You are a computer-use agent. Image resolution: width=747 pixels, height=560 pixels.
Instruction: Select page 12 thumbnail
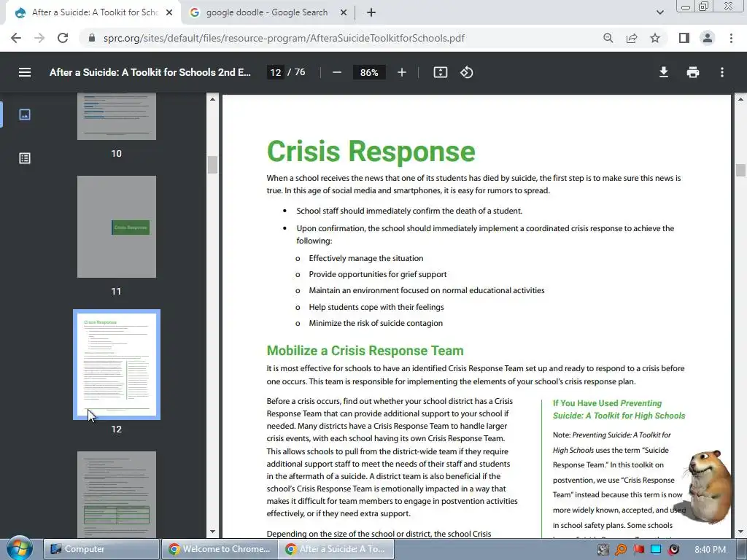116,365
